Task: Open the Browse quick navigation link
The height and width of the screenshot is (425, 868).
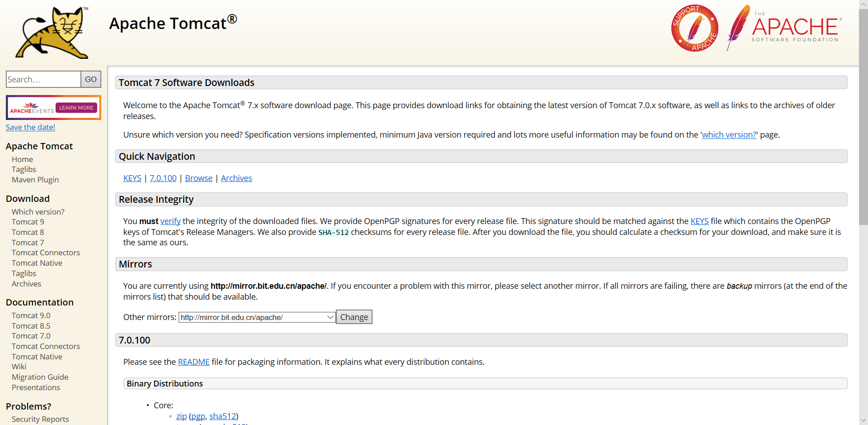Action: [198, 178]
